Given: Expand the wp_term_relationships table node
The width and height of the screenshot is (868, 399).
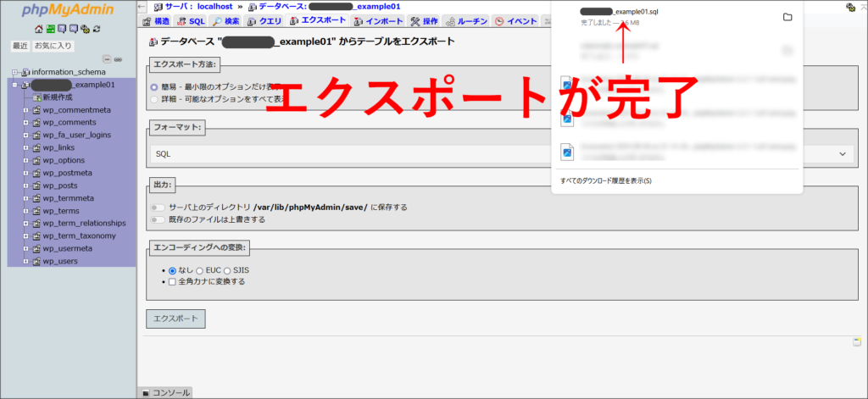Looking at the screenshot, I should pyautogui.click(x=25, y=224).
